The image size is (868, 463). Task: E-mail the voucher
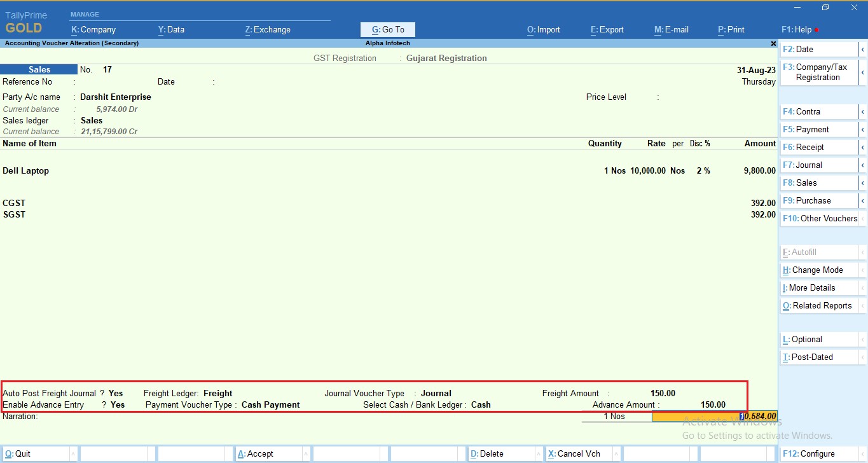tap(671, 29)
